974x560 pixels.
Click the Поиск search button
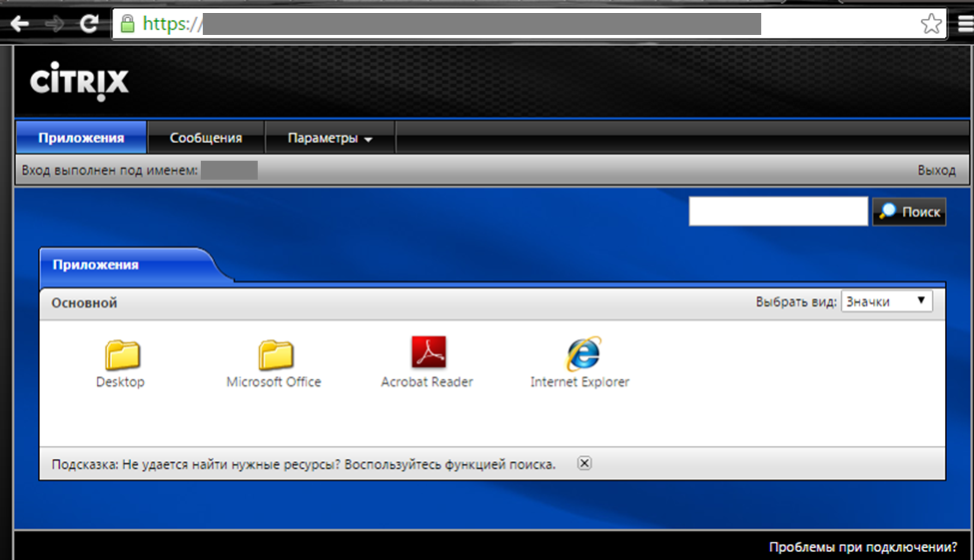click(x=909, y=212)
